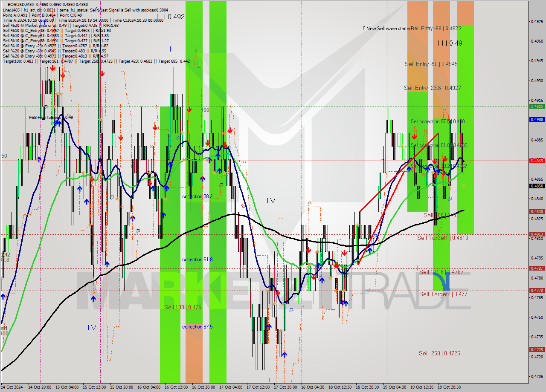This screenshot has width=546, height=392.
Task: Click the black 0.4850 current price tag
Action: coord(537,186)
